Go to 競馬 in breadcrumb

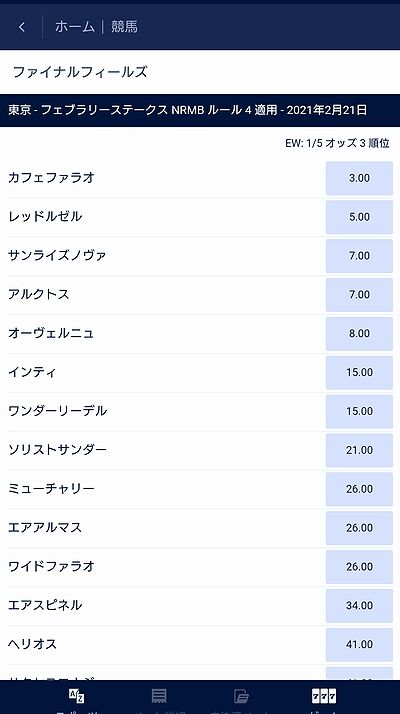(124, 27)
